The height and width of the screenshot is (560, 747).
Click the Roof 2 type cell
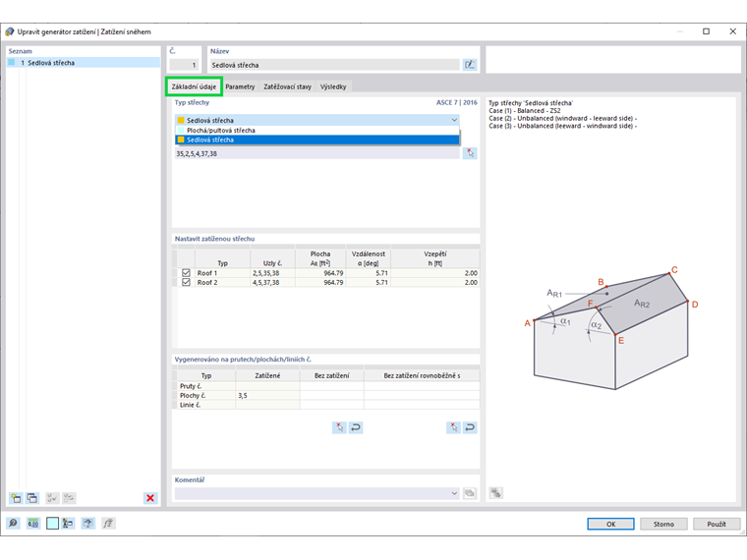pos(222,282)
